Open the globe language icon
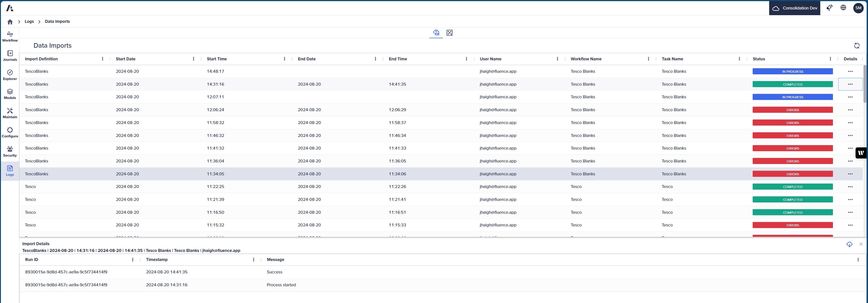 [x=843, y=8]
